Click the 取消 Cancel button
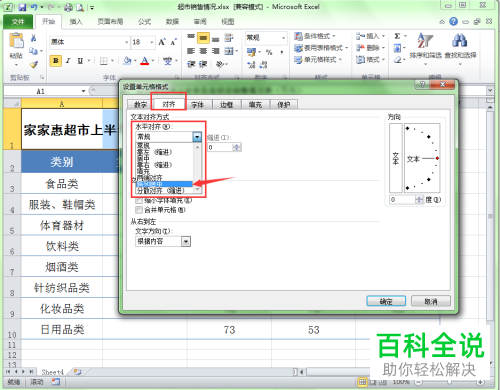The image size is (500, 390). [x=431, y=301]
